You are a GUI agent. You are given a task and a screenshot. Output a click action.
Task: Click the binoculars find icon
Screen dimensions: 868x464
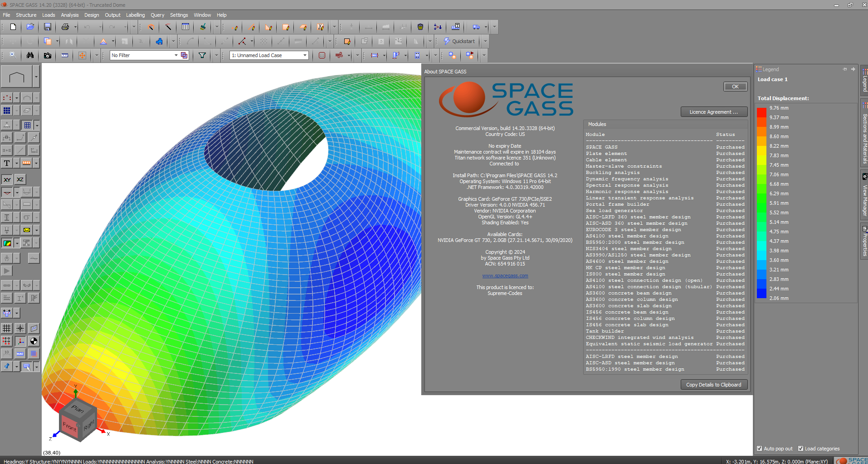[x=30, y=55]
